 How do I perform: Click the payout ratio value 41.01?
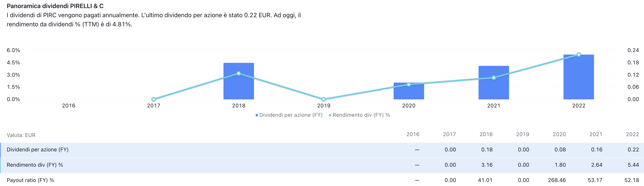coord(485,180)
